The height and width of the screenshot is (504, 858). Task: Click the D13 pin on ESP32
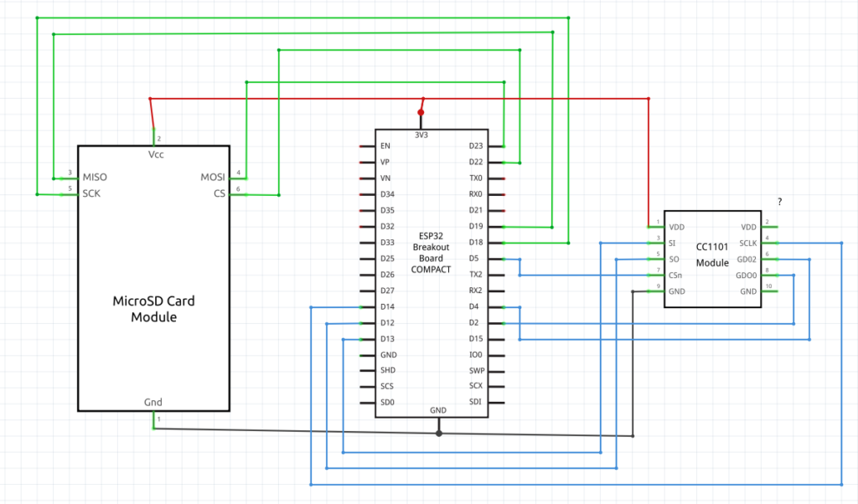point(387,339)
